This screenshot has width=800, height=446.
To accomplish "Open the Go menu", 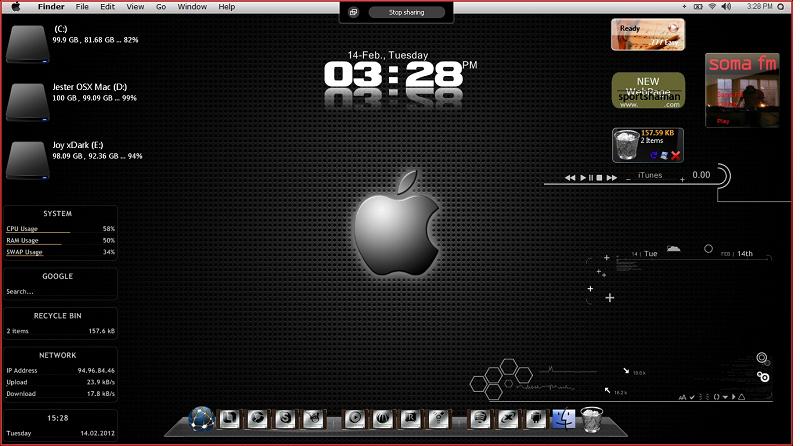I will click(x=161, y=7).
